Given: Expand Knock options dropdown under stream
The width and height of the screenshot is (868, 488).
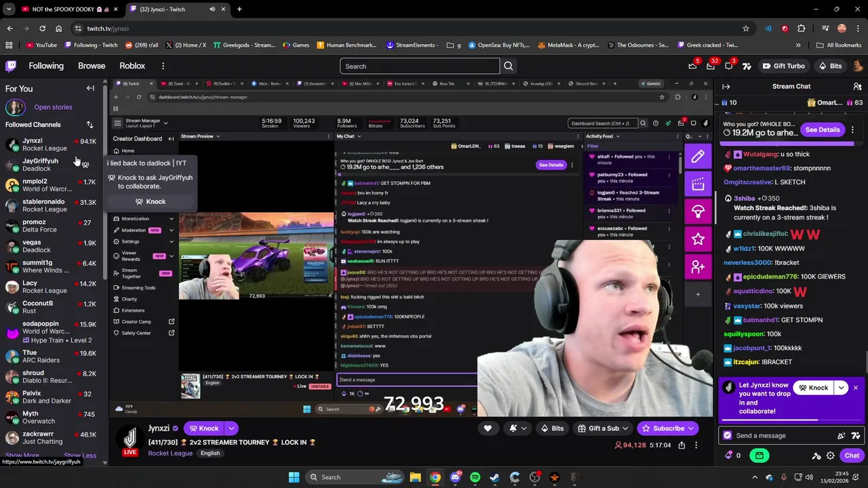Looking at the screenshot, I should click(x=231, y=428).
